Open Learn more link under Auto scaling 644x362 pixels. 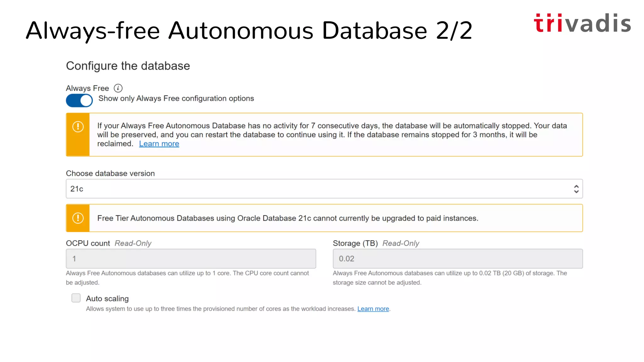pos(373,309)
